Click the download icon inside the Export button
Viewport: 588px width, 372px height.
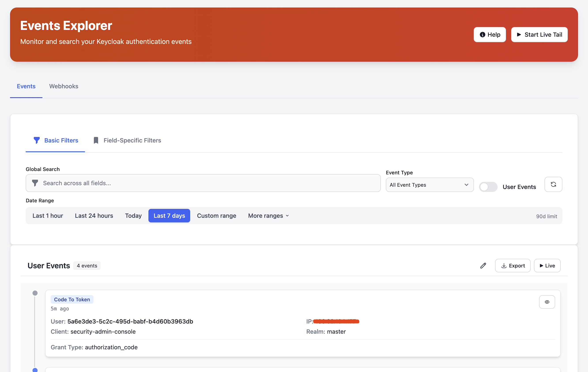504,266
